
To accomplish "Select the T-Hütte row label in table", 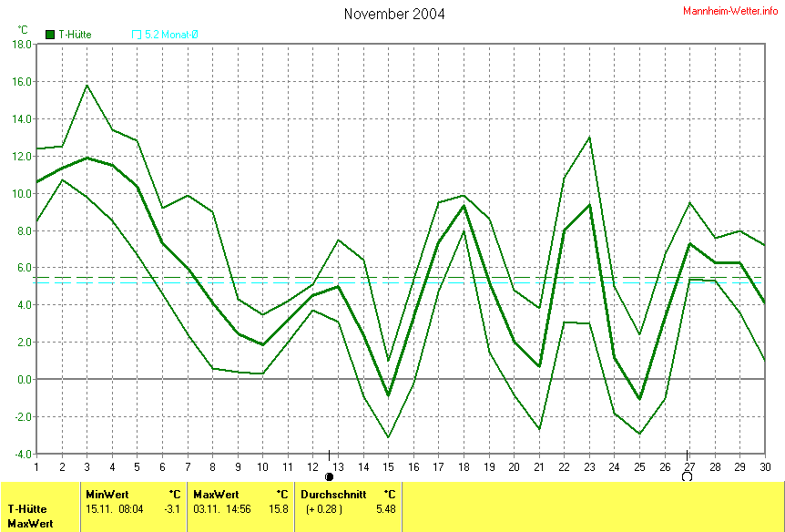I will (28, 509).
